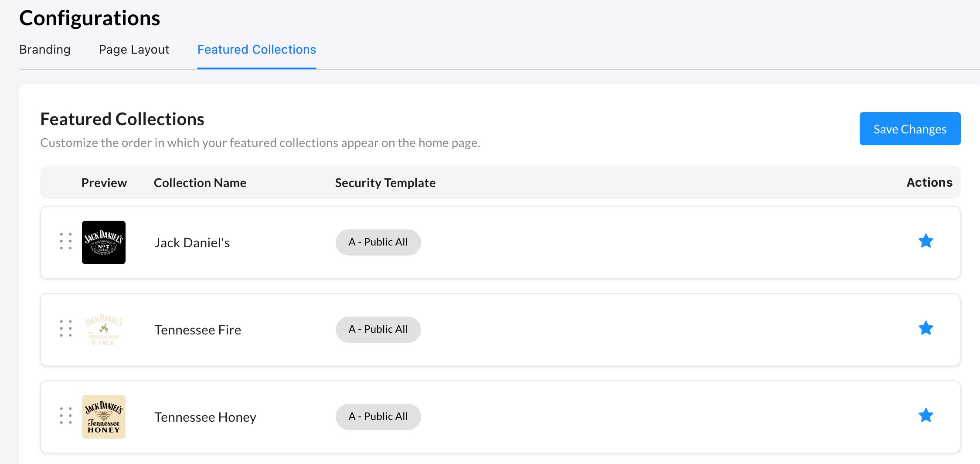
Task: Open the Page Layout tab
Action: pos(134,50)
